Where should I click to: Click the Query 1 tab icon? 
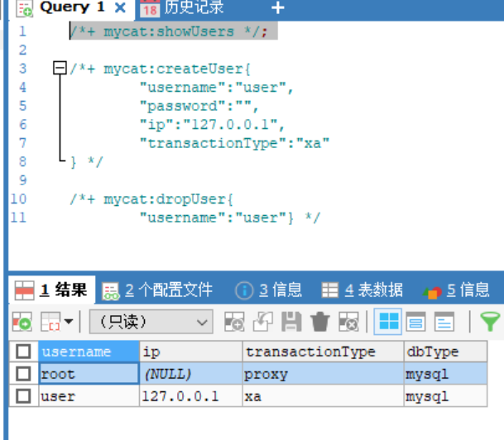25,8
